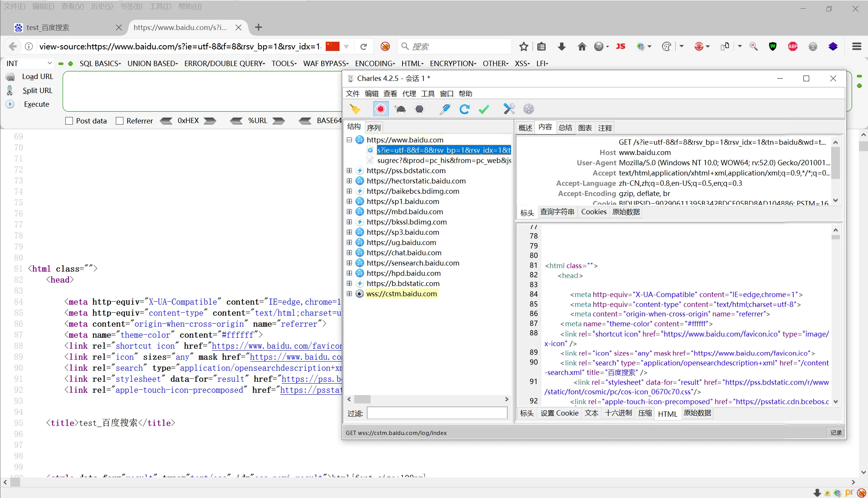This screenshot has width=868, height=498.
Task: Expand the https://pss.bdstatic.com node
Action: (x=349, y=171)
